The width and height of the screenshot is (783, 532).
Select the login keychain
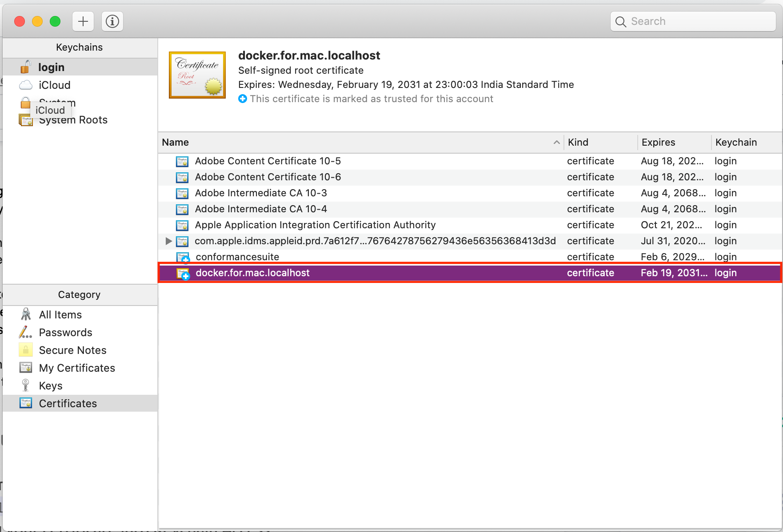pos(80,67)
